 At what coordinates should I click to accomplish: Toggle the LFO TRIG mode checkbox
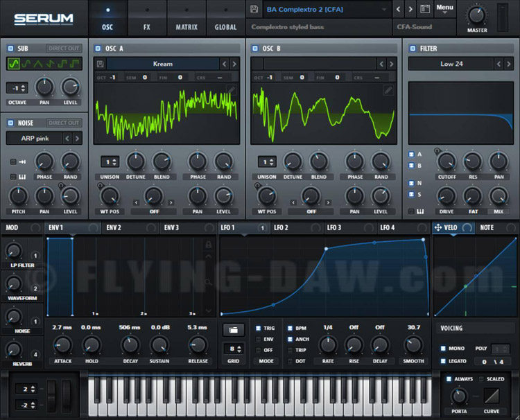click(x=259, y=329)
